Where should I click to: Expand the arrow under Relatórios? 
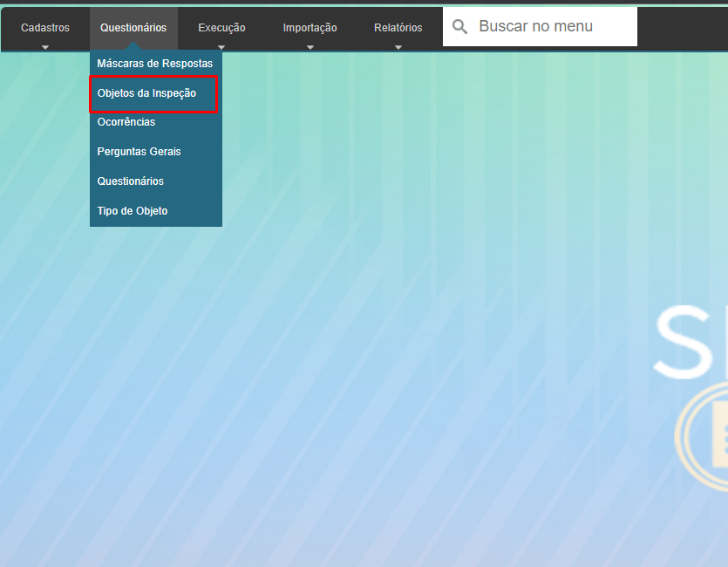point(398,47)
